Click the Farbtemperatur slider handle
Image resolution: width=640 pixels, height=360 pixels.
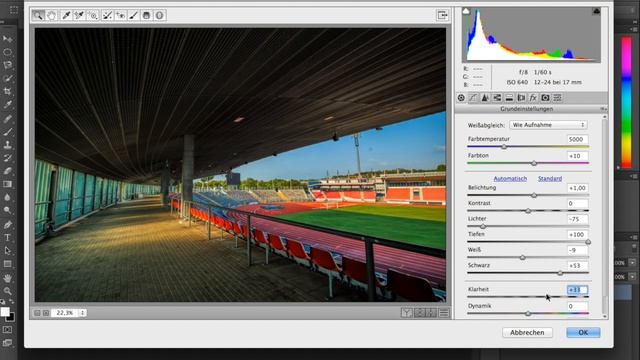(x=504, y=147)
